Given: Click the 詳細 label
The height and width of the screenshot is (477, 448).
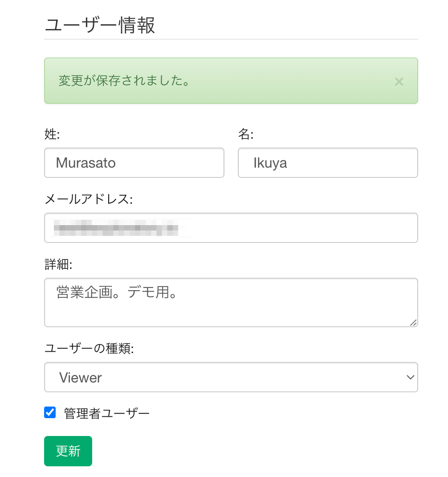Looking at the screenshot, I should [58, 264].
